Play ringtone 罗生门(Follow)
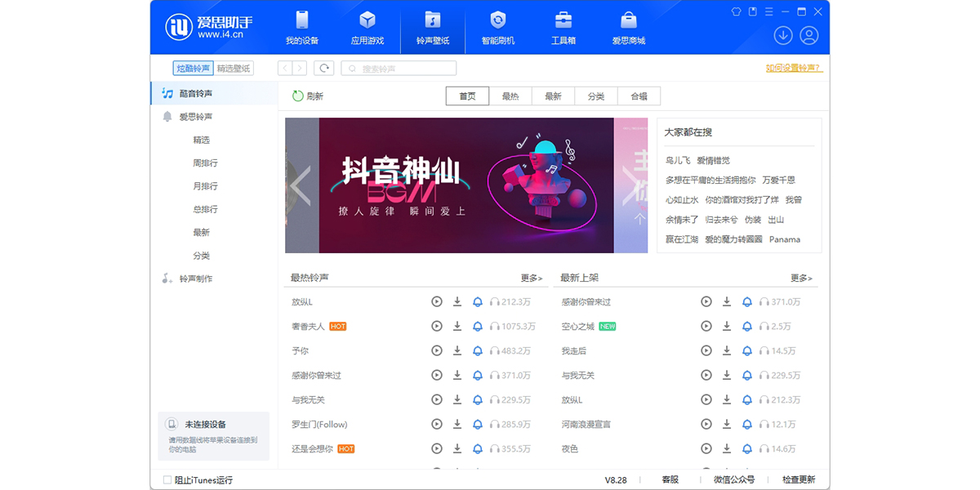 point(437,425)
